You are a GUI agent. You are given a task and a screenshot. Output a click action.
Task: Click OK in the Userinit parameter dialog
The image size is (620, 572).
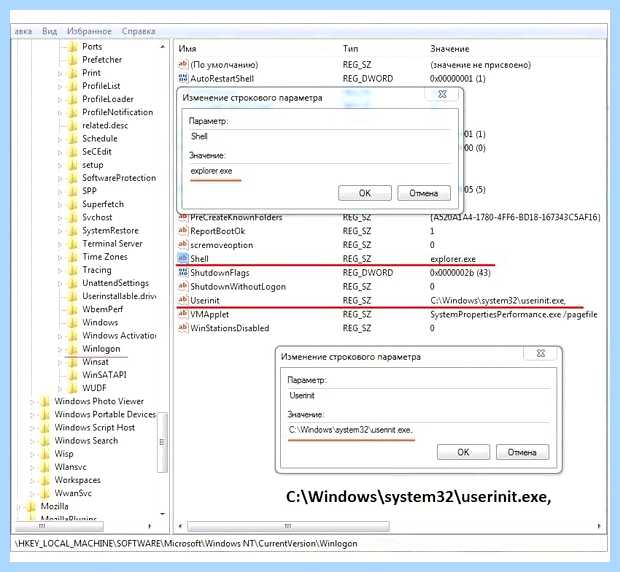[x=463, y=452]
